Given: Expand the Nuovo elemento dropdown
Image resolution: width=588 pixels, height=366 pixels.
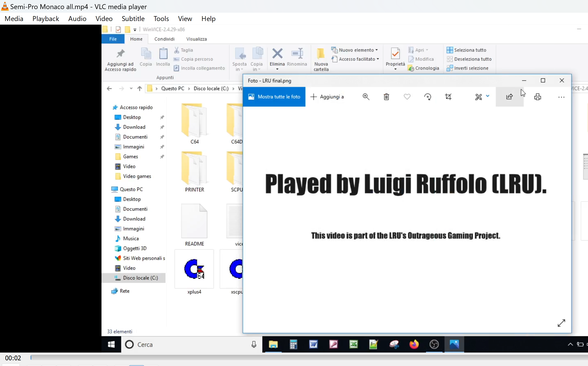Looking at the screenshot, I should 376,50.
